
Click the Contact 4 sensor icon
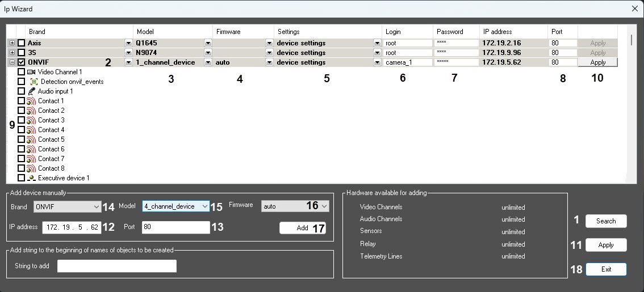coord(31,130)
